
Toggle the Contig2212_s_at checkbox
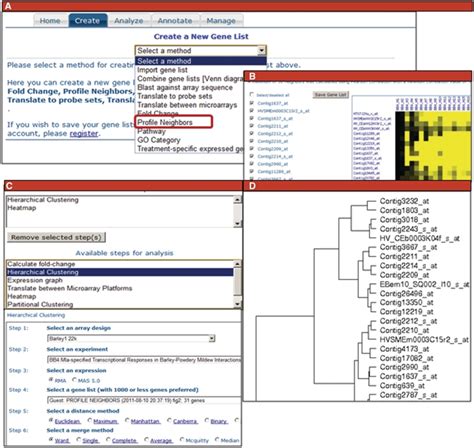click(x=252, y=133)
